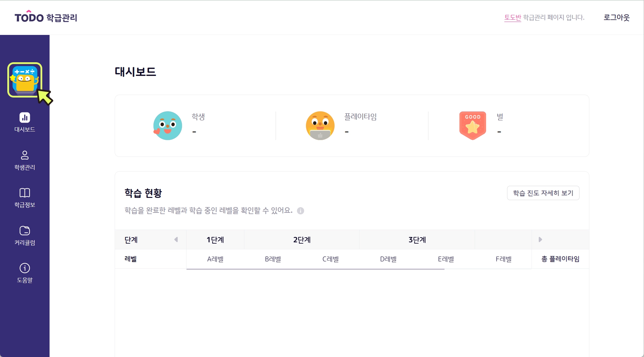The width and height of the screenshot is (644, 357).
Task: Click the 학습 진도 자세히 보기 button
Action: 543,193
